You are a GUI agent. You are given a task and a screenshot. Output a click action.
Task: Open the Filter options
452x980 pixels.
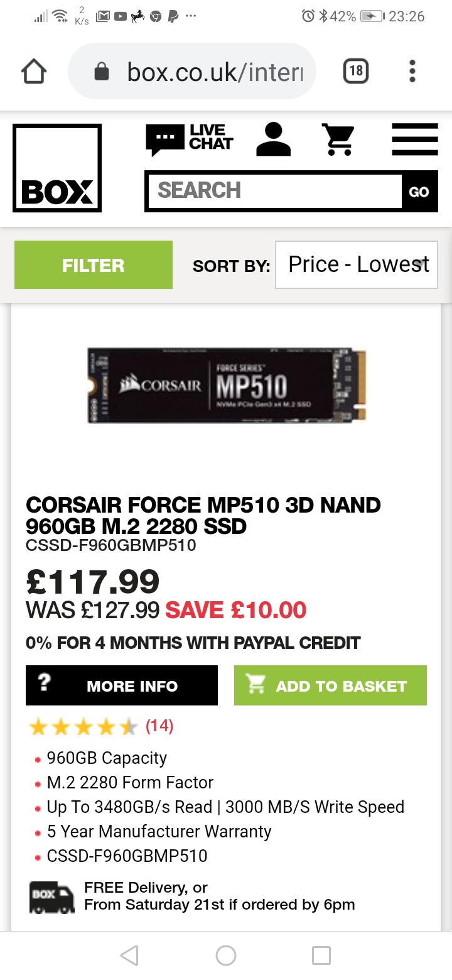[93, 265]
